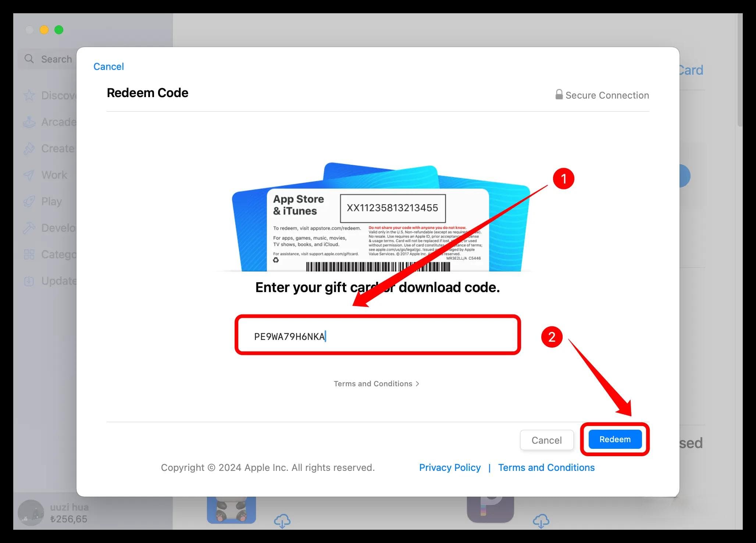Open Create paintbrush icon in sidebar
This screenshot has height=543, width=756.
(x=29, y=148)
